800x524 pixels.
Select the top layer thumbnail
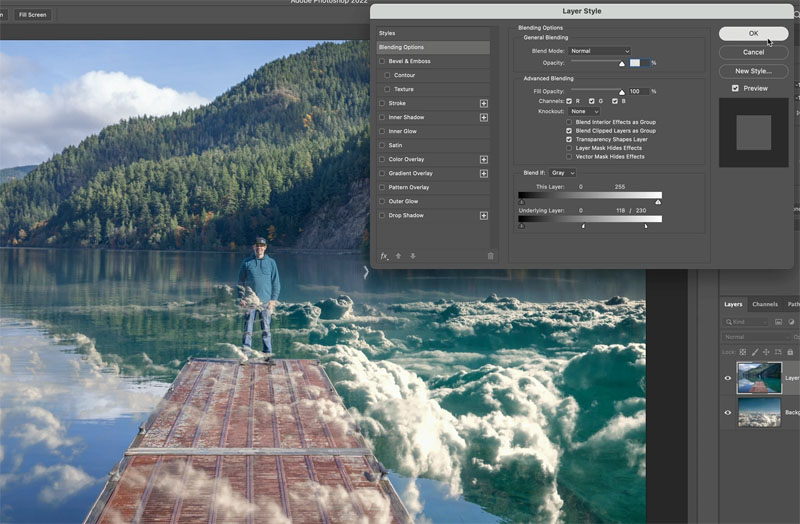click(759, 378)
